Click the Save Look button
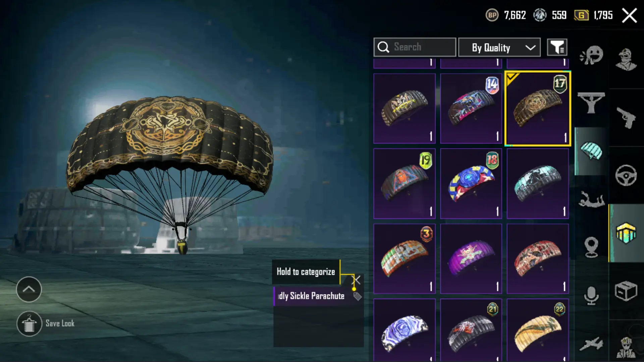This screenshot has height=362, width=644. pyautogui.click(x=46, y=324)
